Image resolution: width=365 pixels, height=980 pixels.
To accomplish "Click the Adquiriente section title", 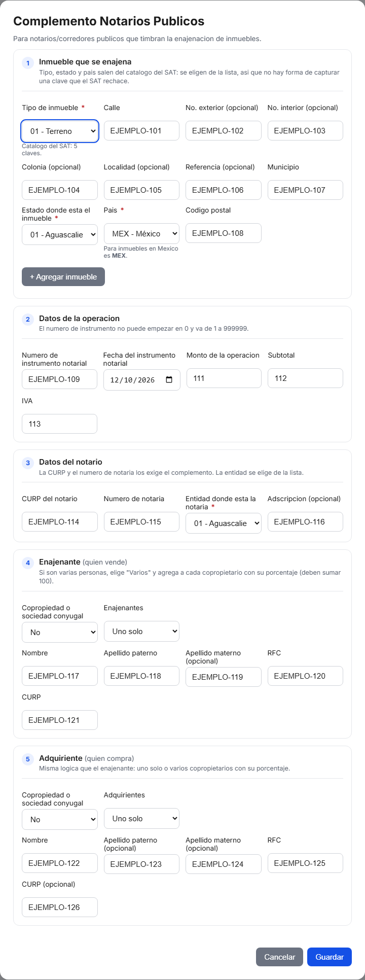I will click(x=61, y=758).
